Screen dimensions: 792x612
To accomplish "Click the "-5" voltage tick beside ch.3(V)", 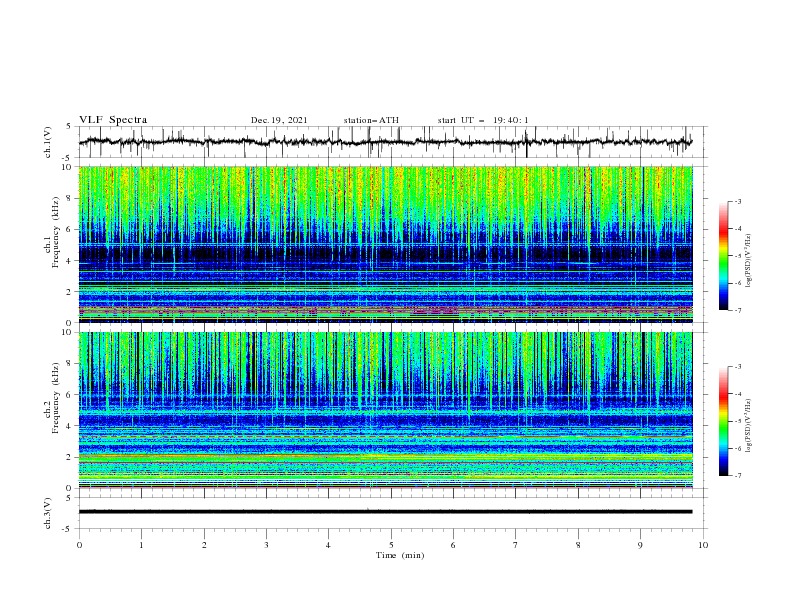I will (x=68, y=529).
